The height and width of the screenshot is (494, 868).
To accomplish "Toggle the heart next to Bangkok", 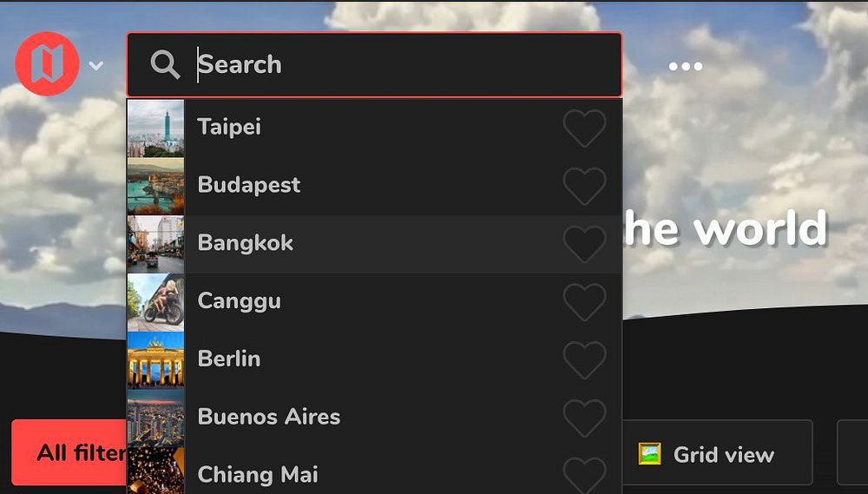I will point(584,244).
